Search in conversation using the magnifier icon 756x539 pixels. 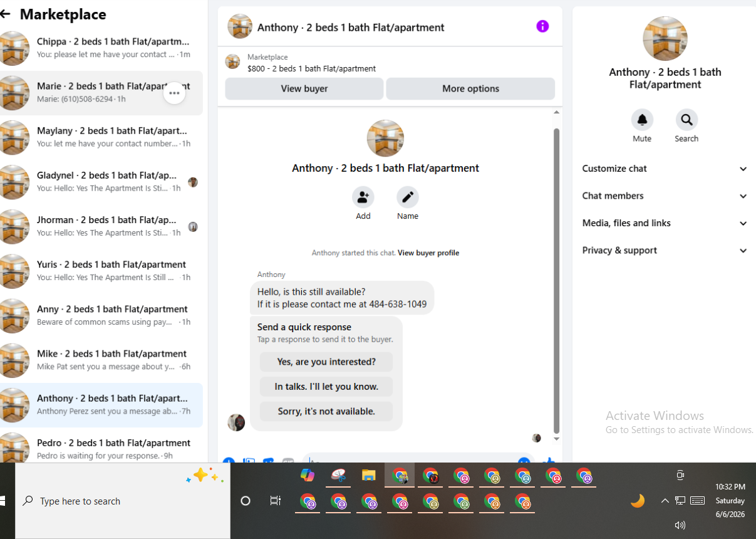point(686,120)
